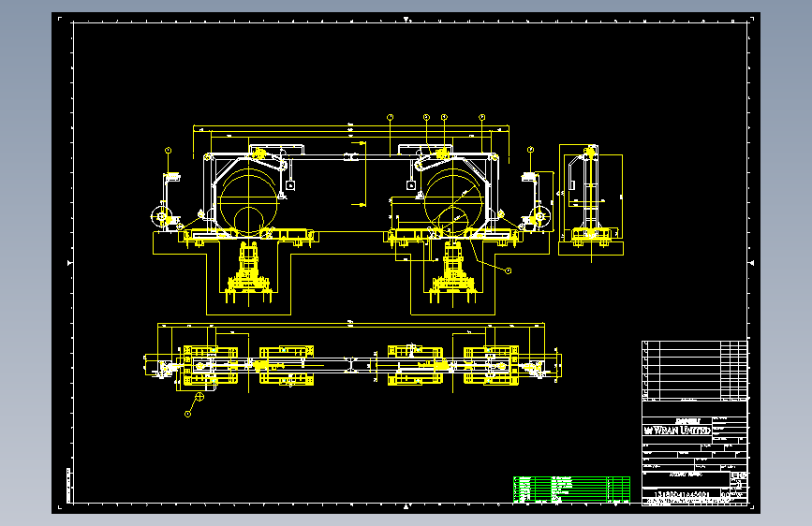
Task: Select drawing number 1318D041645001 in title block
Action: click(682, 494)
